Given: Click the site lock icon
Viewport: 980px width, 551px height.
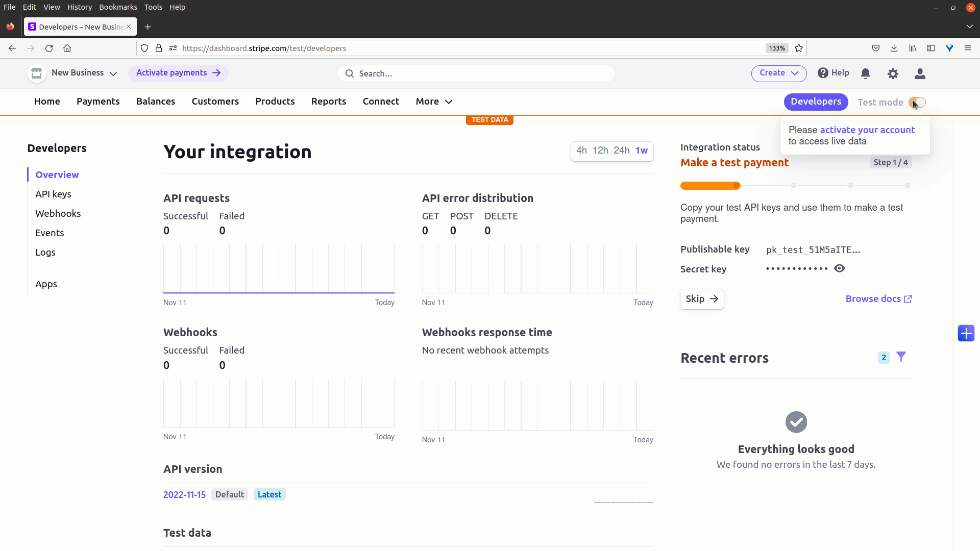Looking at the screenshot, I should point(159,48).
